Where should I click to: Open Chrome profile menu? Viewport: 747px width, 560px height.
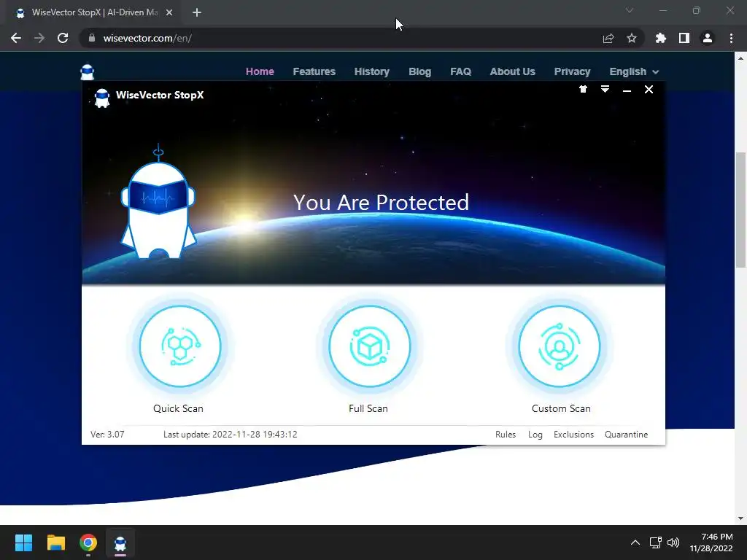click(x=708, y=38)
